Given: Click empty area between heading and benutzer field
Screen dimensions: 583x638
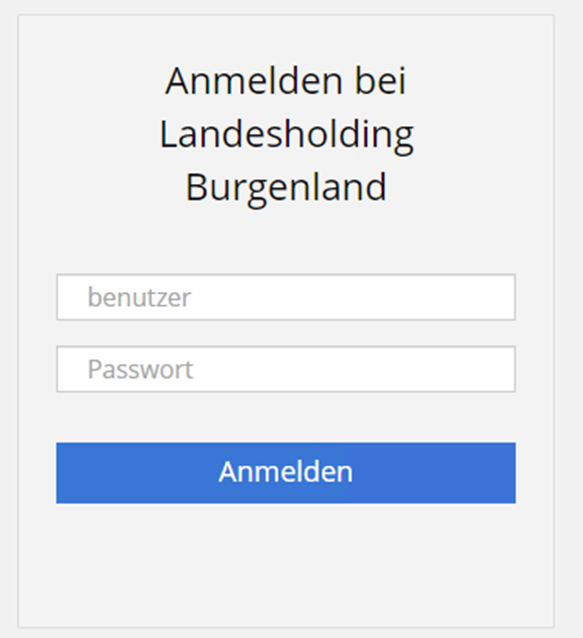Looking at the screenshot, I should [286, 242].
